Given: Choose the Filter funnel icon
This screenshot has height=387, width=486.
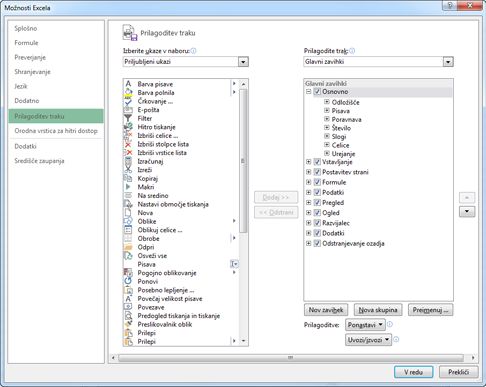Looking at the screenshot, I should (x=128, y=118).
